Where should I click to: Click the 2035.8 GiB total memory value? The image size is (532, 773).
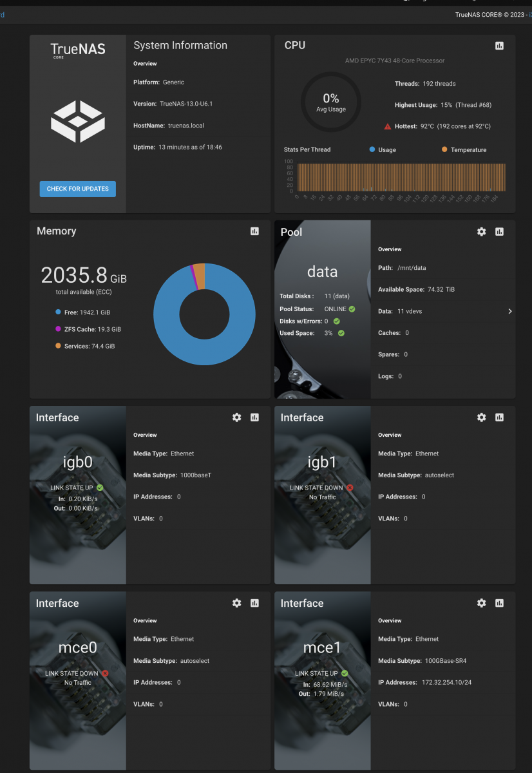[x=84, y=276]
